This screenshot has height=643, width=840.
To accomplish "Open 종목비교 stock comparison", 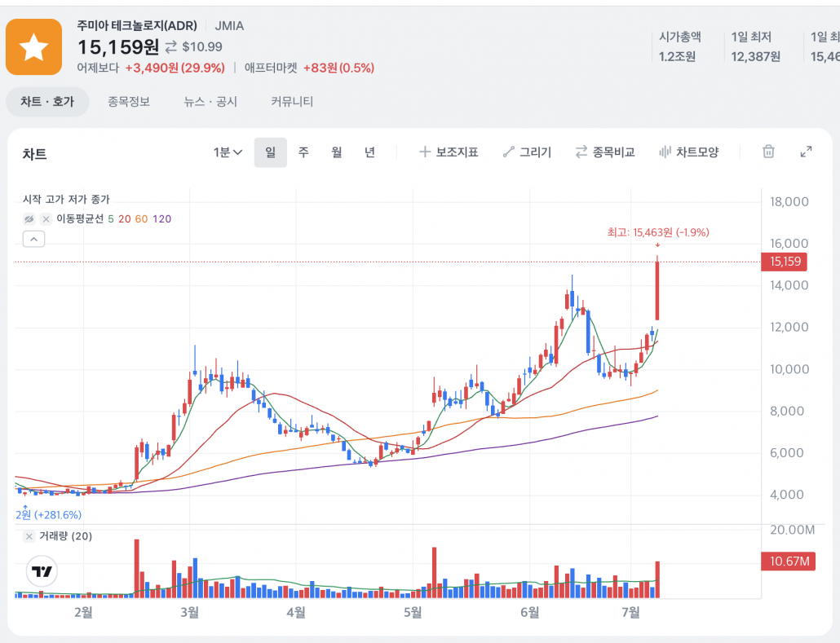I will 605,152.
